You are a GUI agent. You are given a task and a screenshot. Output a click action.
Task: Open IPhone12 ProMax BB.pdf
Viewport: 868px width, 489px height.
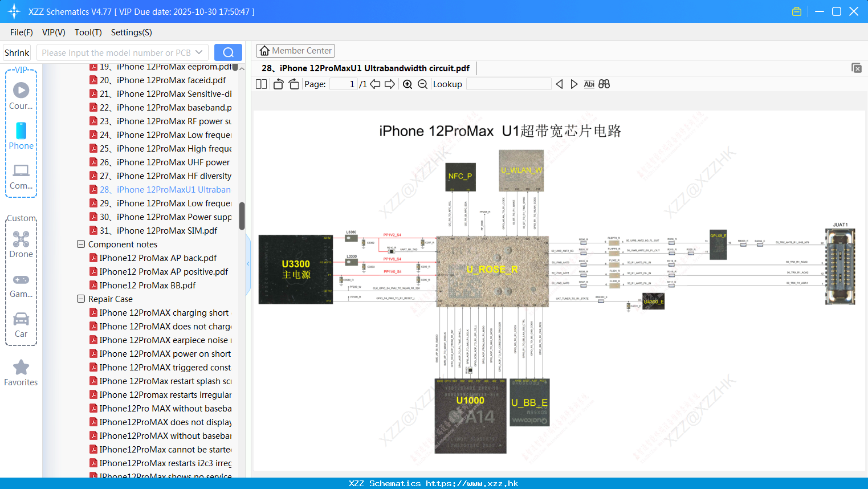[x=142, y=286]
